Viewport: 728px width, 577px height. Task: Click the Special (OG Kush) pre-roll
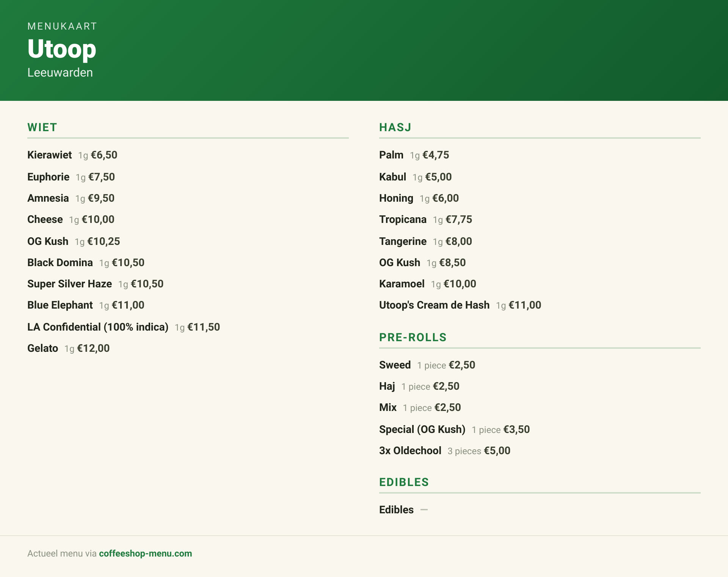422,430
